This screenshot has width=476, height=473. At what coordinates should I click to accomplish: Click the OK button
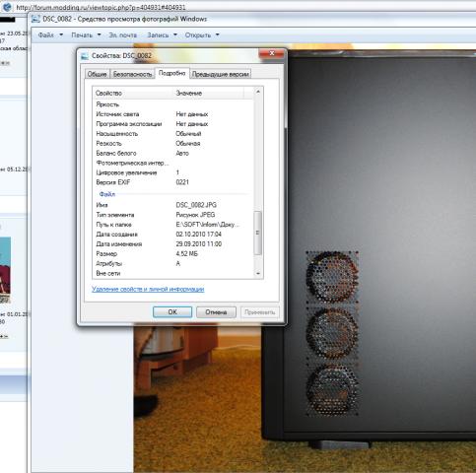coord(172,312)
